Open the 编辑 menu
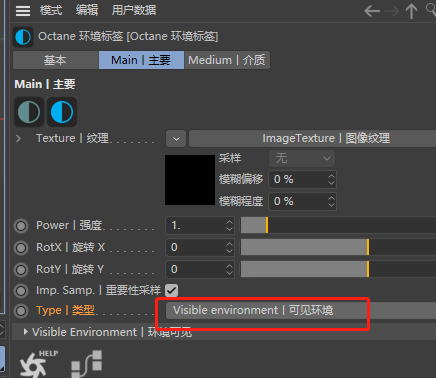Viewport: 436px width, 378px height. coord(87,10)
